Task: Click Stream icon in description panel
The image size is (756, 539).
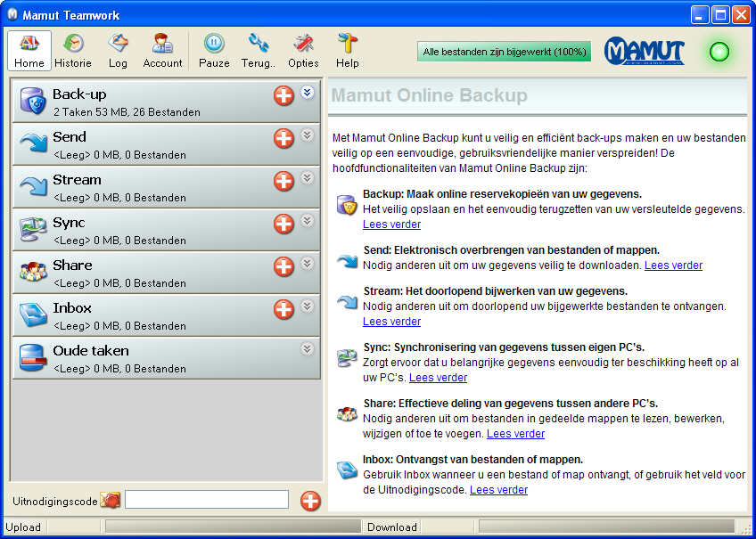Action: click(x=347, y=302)
